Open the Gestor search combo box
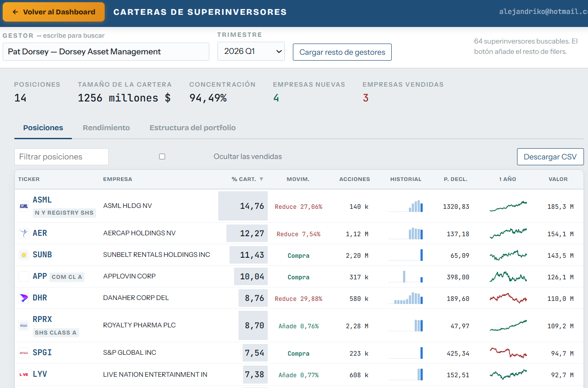588x388 pixels. point(106,52)
